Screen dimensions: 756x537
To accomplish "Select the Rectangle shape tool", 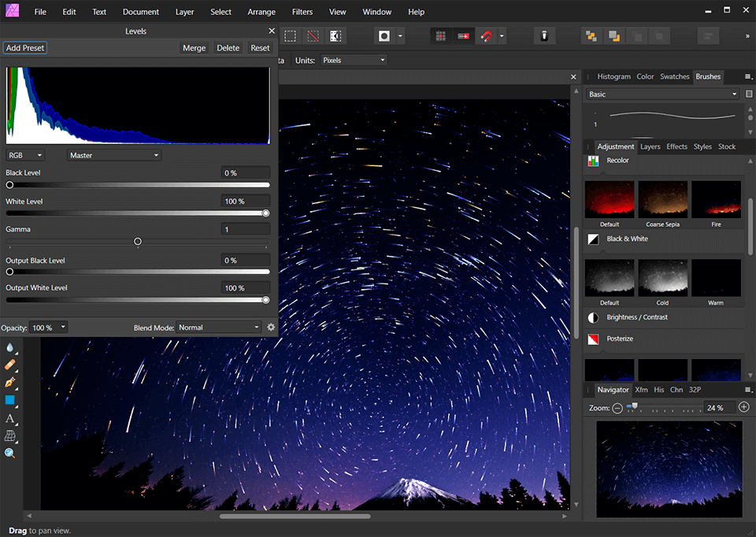I will pos(9,400).
